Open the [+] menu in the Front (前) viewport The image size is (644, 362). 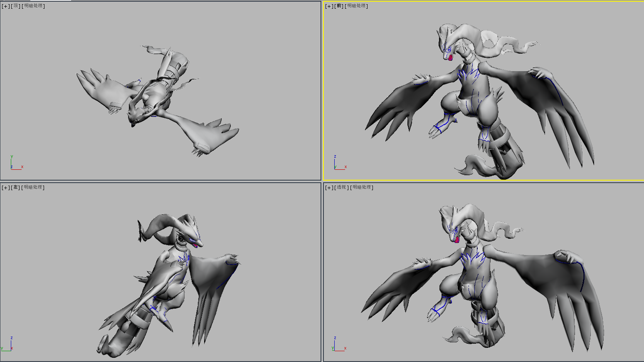329,6
